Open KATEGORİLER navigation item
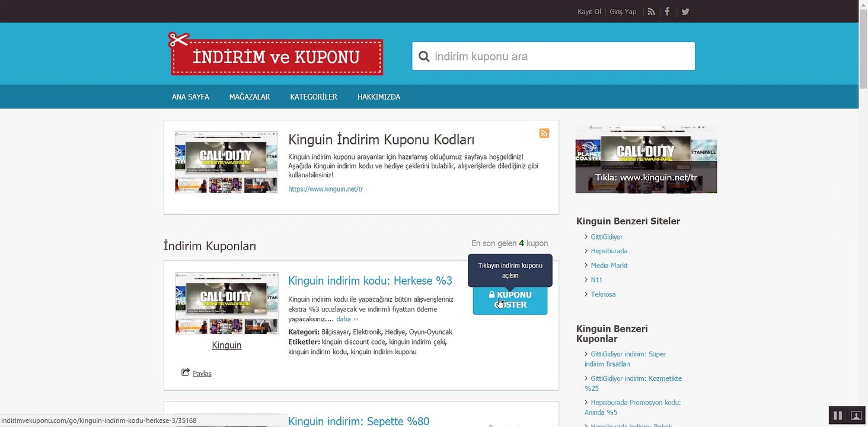 click(x=314, y=97)
